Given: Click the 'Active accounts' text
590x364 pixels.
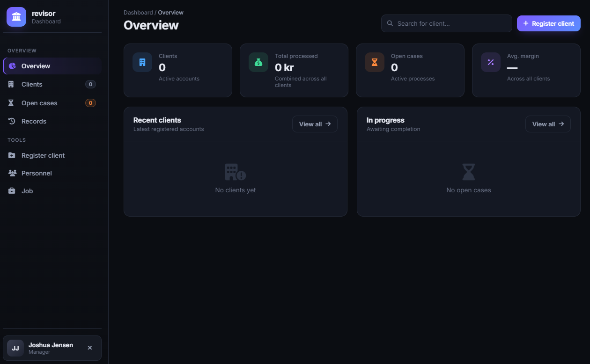Looking at the screenshot, I should pyautogui.click(x=179, y=79).
